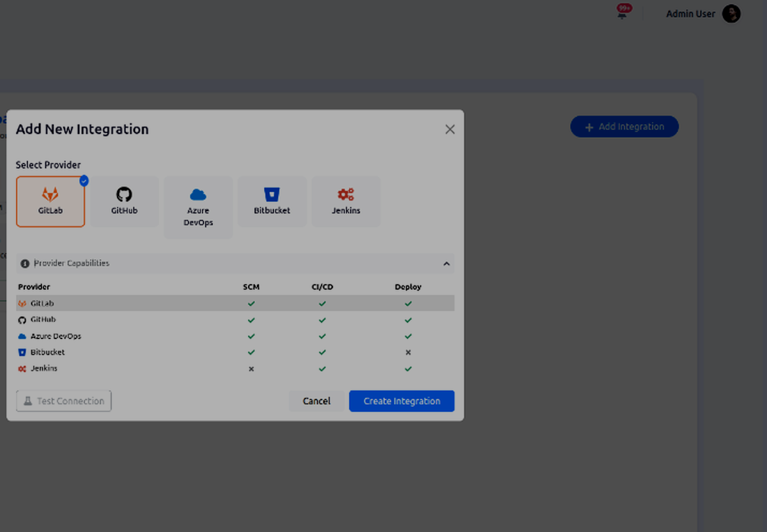767x532 pixels.
Task: Click the Admin User name label
Action: (691, 14)
